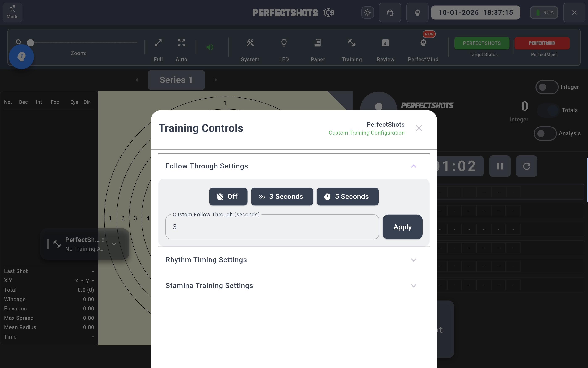588x368 pixels.
Task: Click the blue help head icon
Action: pos(21,57)
